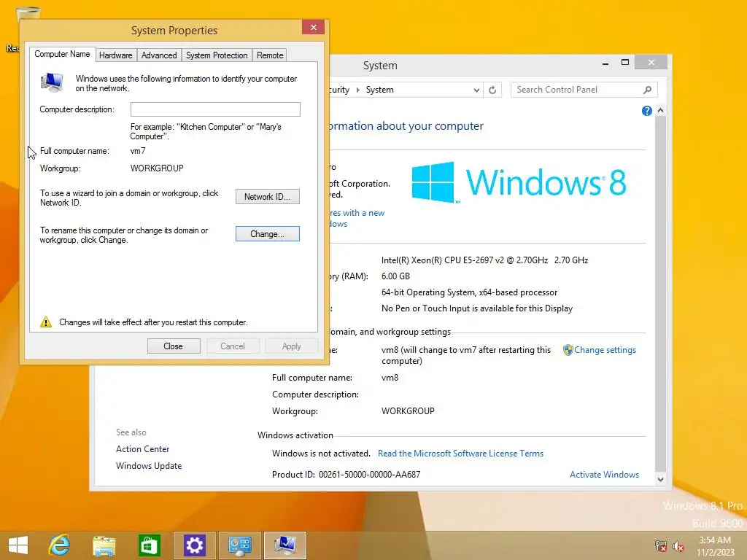Click the Windows 8 logo
Viewport: 747px width, 560px height.
coord(519,182)
